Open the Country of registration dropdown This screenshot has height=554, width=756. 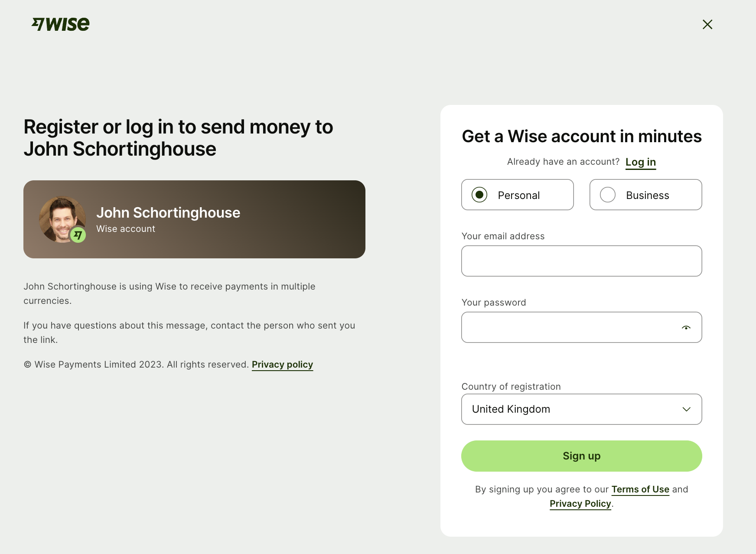[581, 409]
